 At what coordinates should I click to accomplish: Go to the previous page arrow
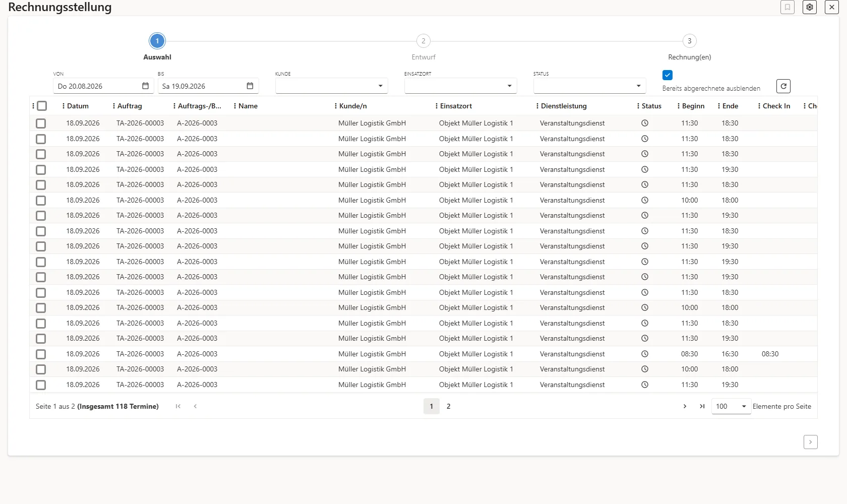(195, 406)
